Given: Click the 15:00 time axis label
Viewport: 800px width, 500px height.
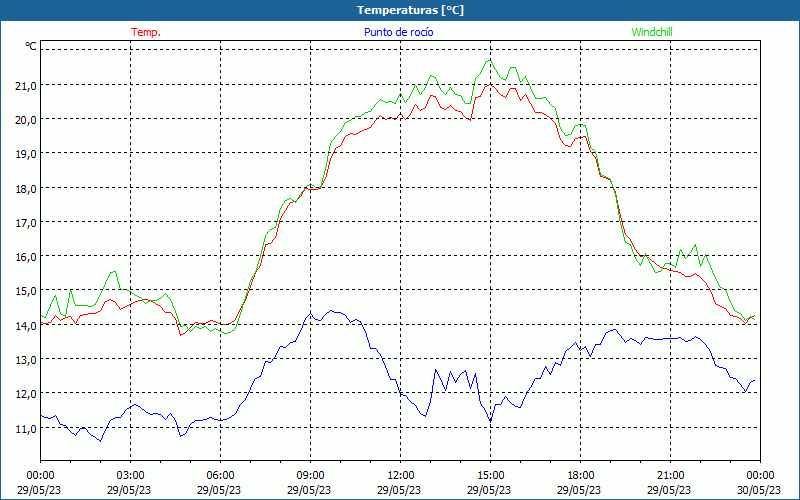Looking at the screenshot, I should click(x=491, y=476).
